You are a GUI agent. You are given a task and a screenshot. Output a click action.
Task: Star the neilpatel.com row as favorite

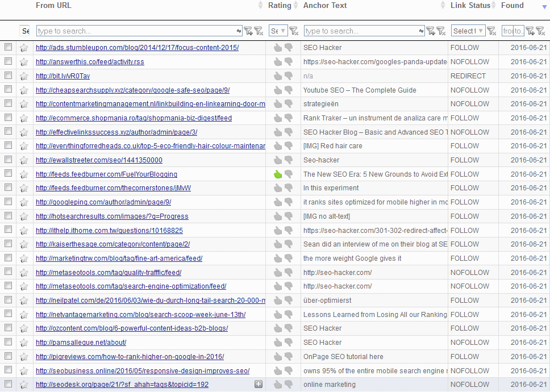pos(24,301)
